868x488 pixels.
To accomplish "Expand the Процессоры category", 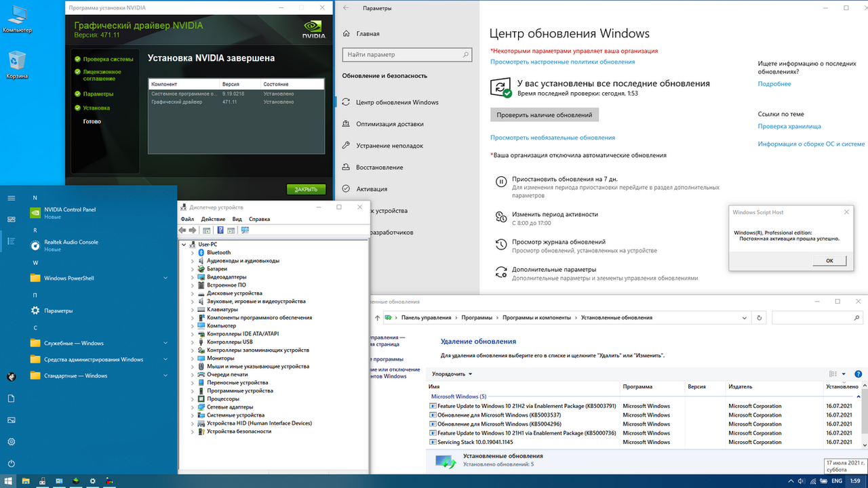I will 193,399.
